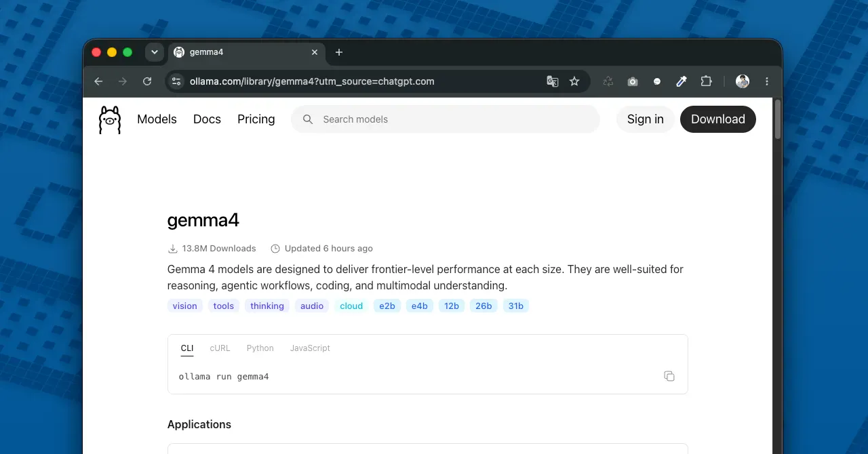
Task: Click the Updated 6 hours ago text
Action: click(x=329, y=249)
